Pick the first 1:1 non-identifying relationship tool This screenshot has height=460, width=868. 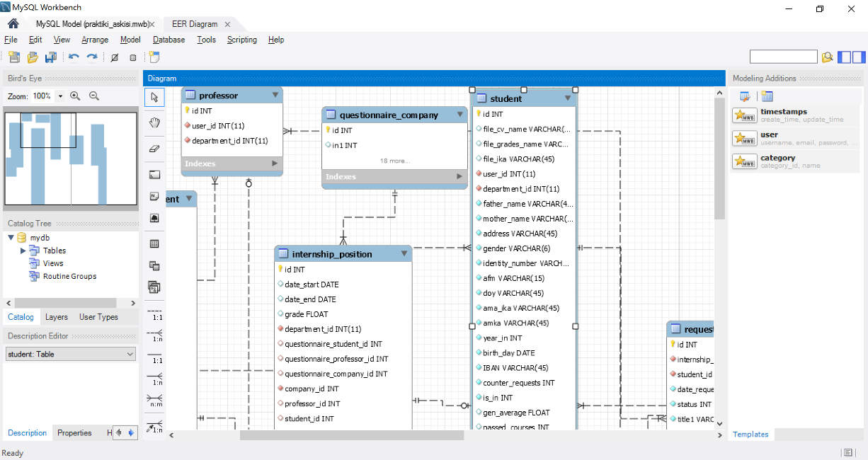point(154,314)
